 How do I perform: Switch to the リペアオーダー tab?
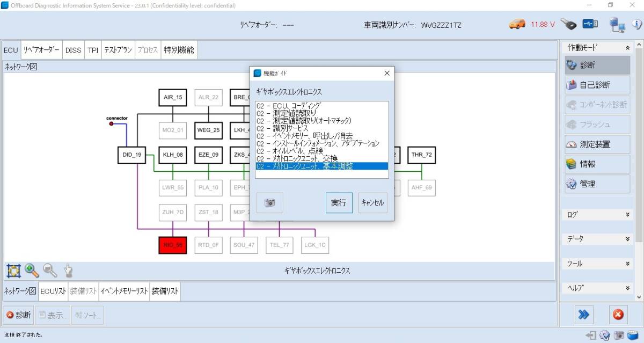coord(41,50)
